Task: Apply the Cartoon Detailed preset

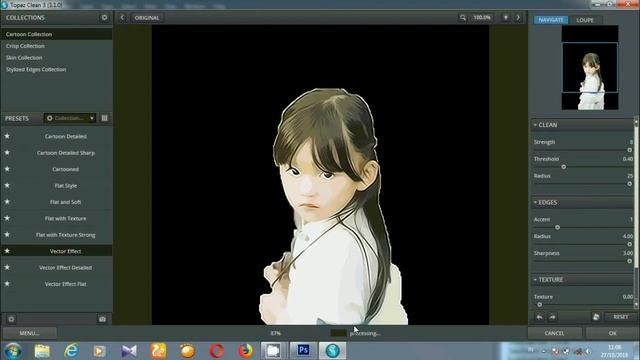Action: pos(66,136)
